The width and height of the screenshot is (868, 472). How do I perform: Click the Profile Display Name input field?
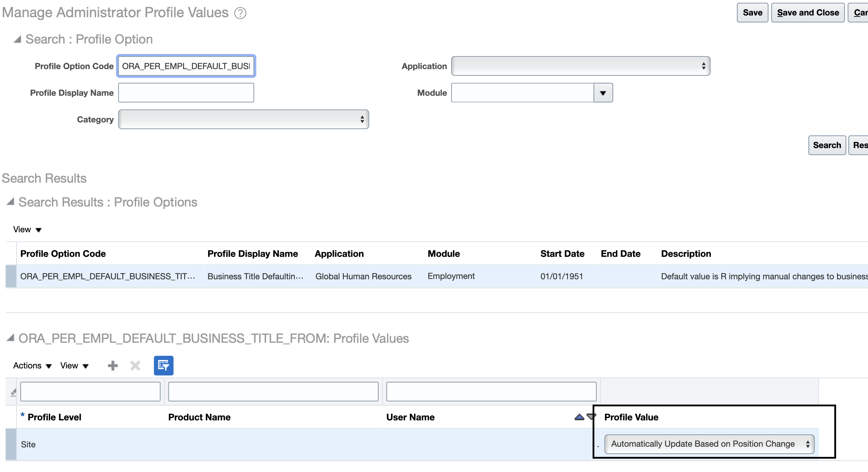click(186, 92)
